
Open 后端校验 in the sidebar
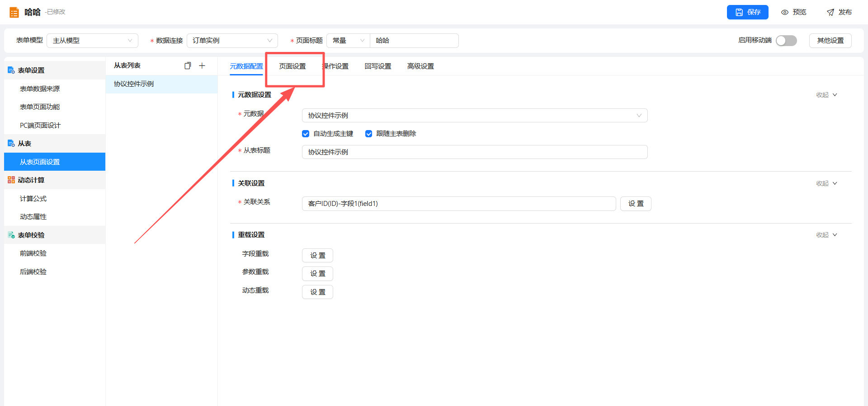click(55, 271)
